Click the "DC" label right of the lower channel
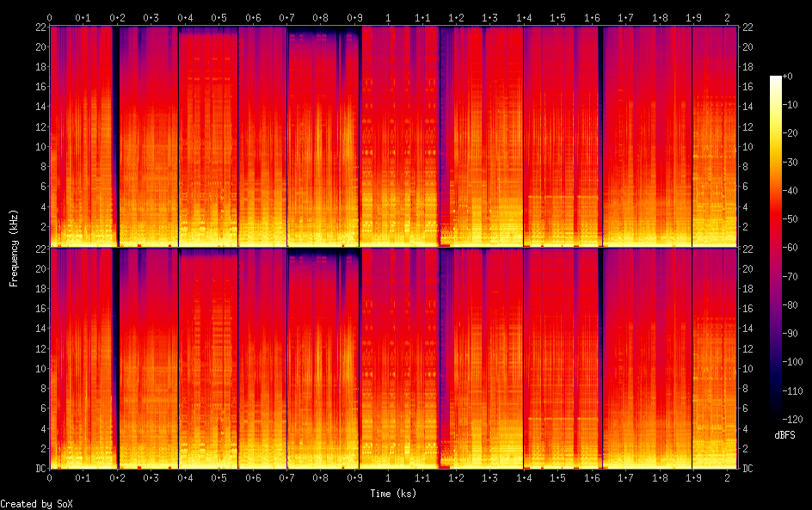The height and width of the screenshot is (510, 812). pos(747,469)
